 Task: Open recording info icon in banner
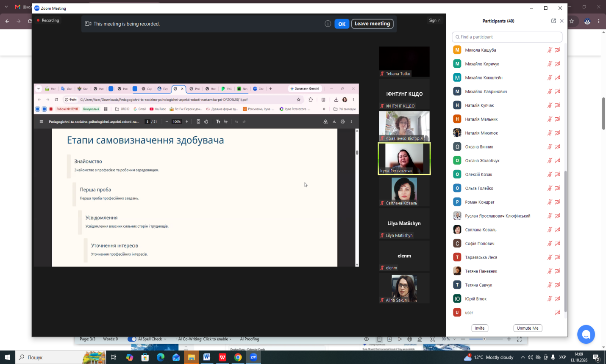click(x=328, y=24)
